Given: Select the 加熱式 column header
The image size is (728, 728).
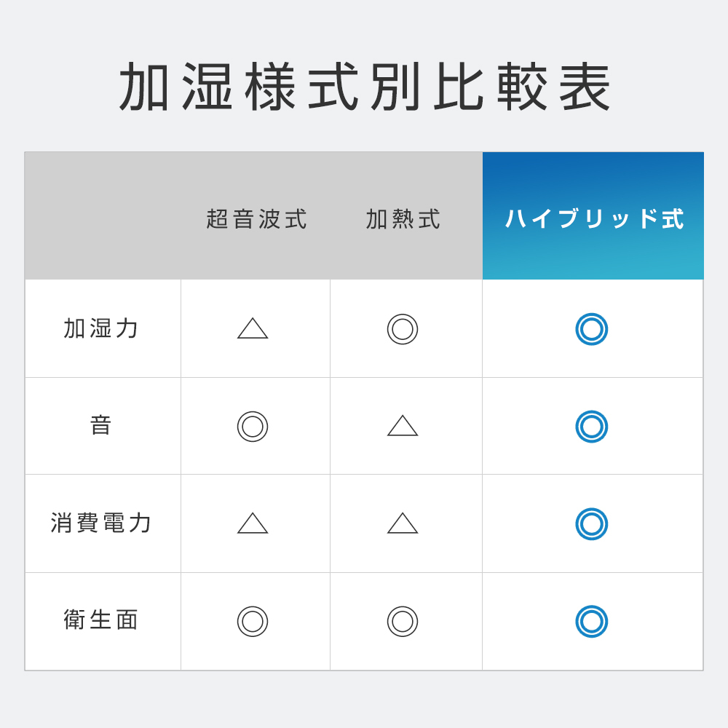Looking at the screenshot, I should pyautogui.click(x=404, y=219).
